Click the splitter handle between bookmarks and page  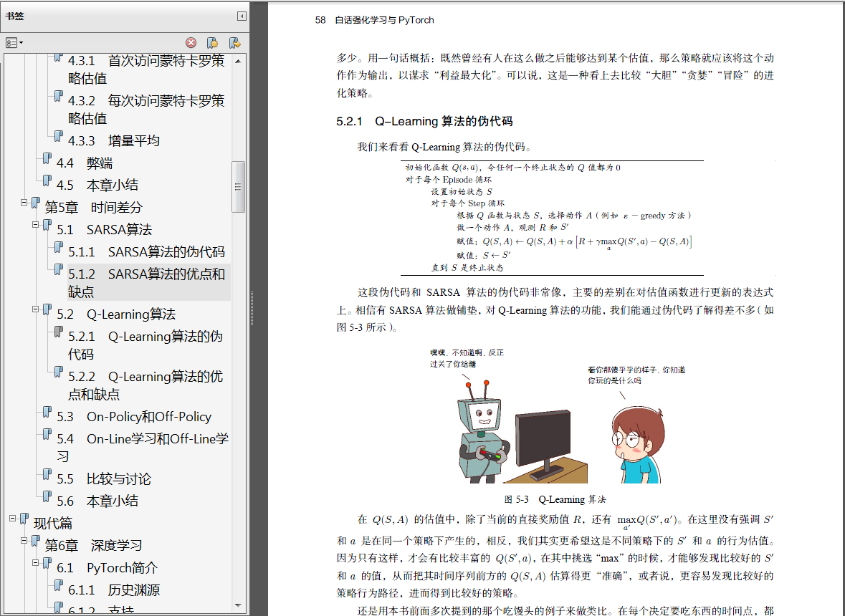tap(252, 309)
